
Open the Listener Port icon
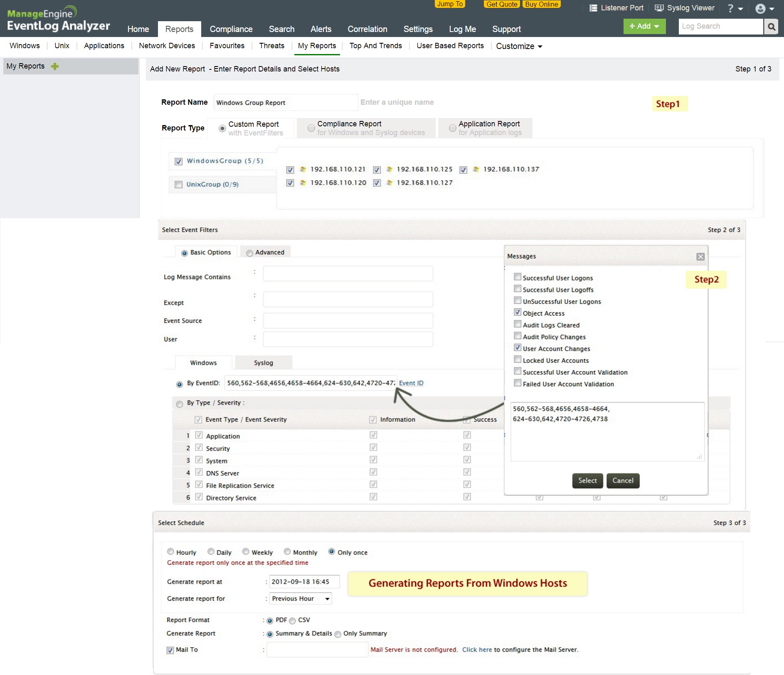593,8
